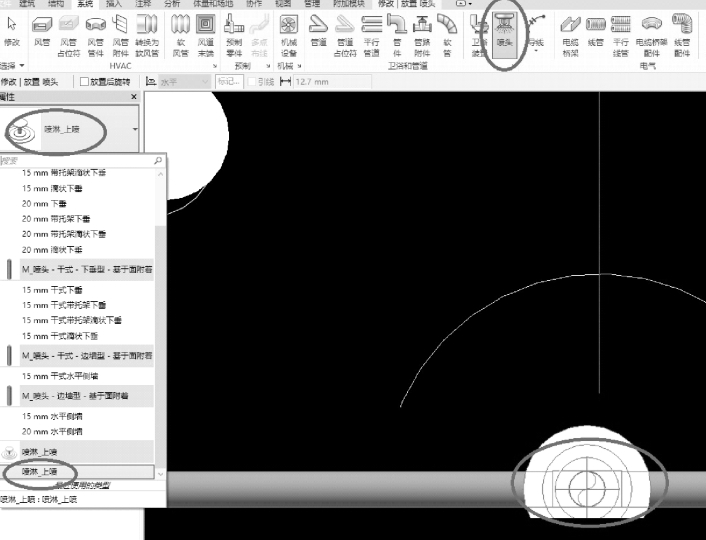This screenshot has width=706, height=540.
Task: Toggle the 放置后旋转 checkbox
Action: [x=84, y=82]
